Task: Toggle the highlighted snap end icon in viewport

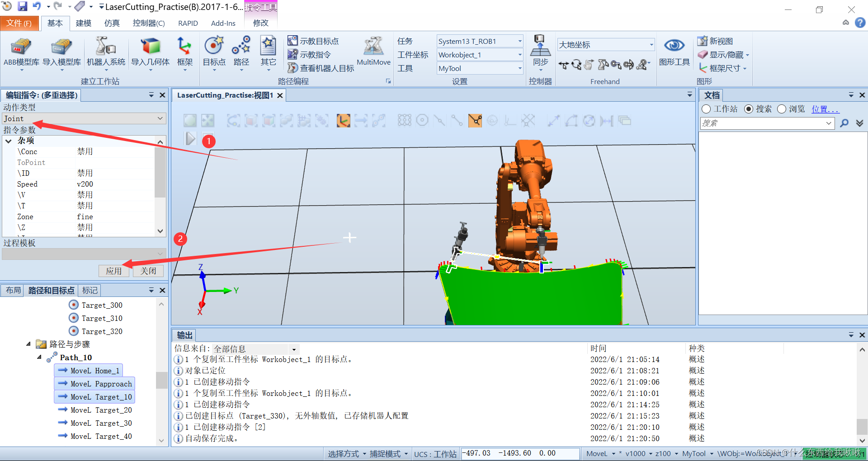Action: [x=475, y=120]
